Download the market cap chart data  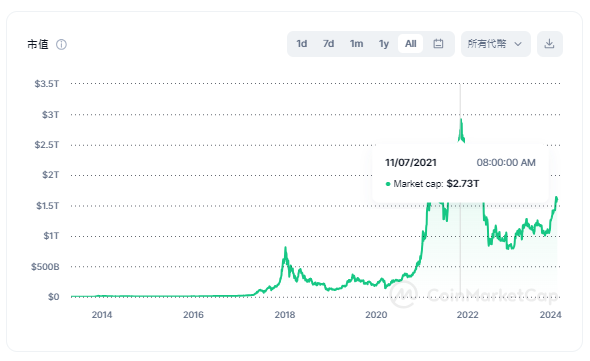pos(549,44)
